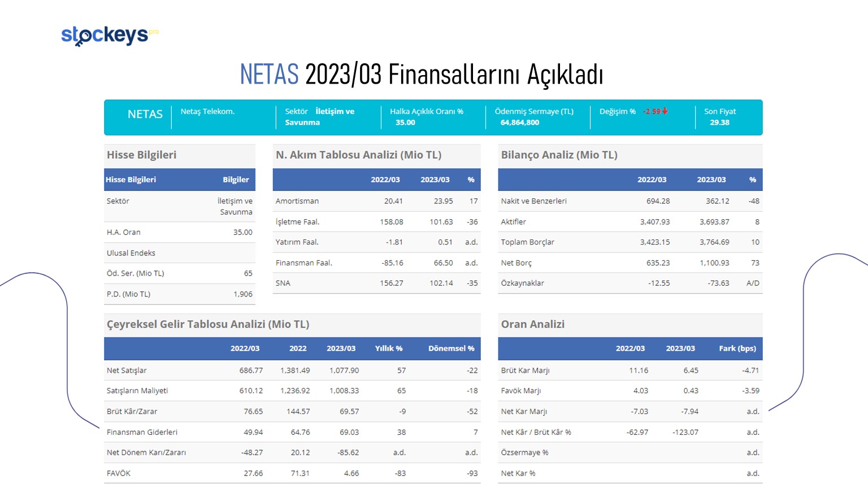Click the N. Akım Tablosu Analizi heading

click(358, 155)
